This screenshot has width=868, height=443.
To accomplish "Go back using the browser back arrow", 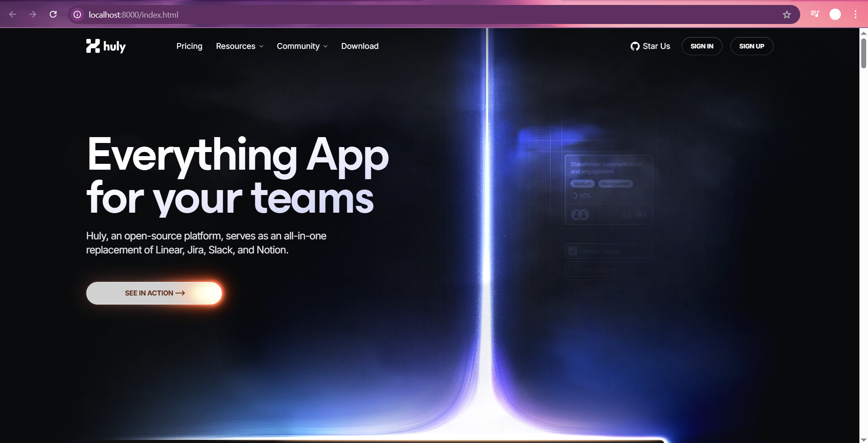I will point(13,14).
